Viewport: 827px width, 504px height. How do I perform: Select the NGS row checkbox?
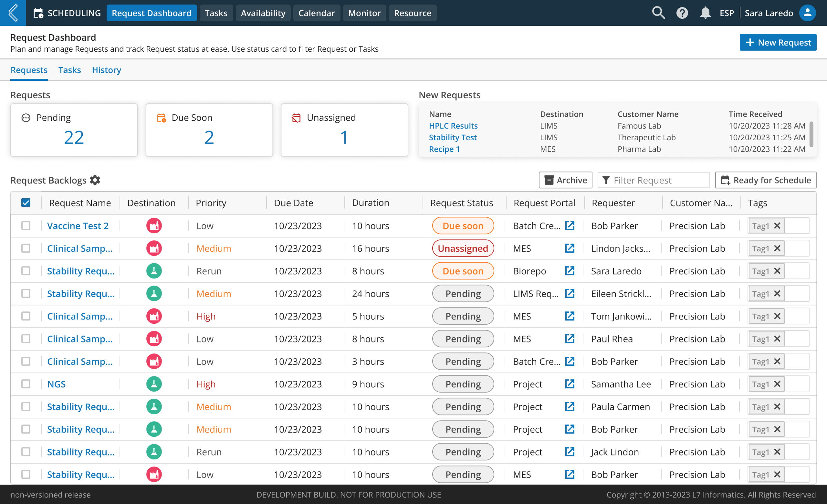coord(26,384)
